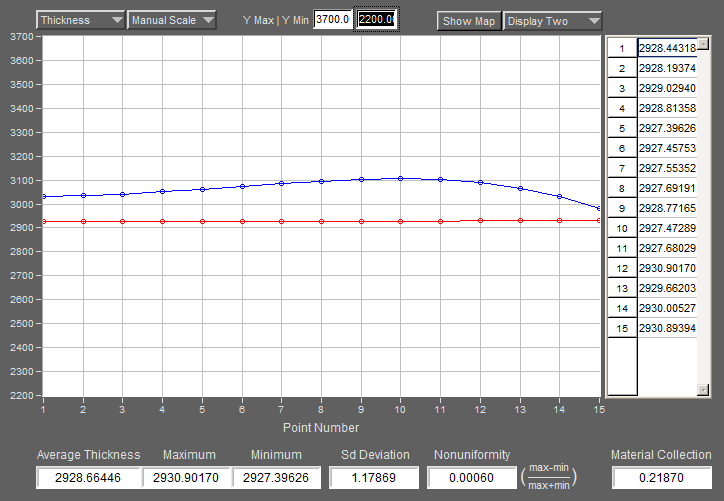The height and width of the screenshot is (501, 724).
Task: Click the Y Max input field
Action: tap(332, 19)
